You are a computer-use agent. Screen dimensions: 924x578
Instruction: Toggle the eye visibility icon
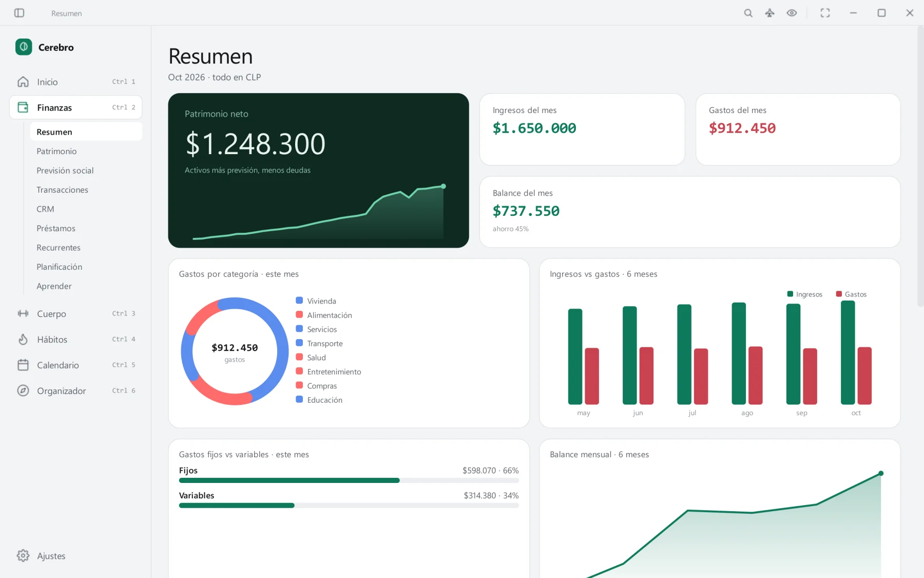click(792, 13)
